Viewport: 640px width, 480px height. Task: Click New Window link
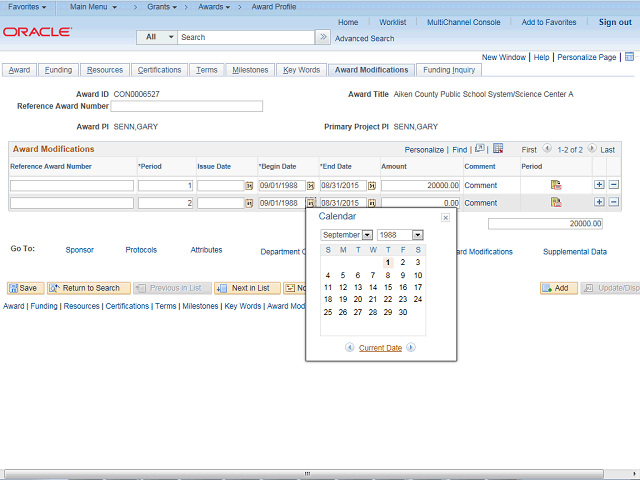[504, 57]
